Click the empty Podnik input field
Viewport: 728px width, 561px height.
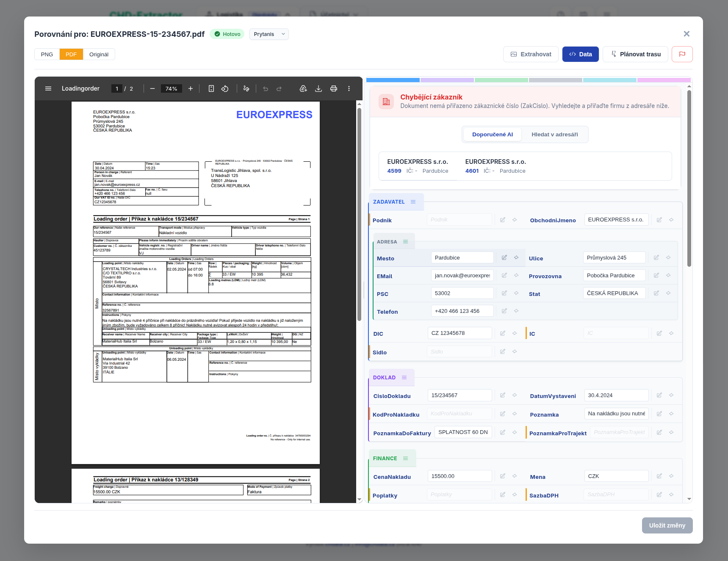[x=460, y=220]
